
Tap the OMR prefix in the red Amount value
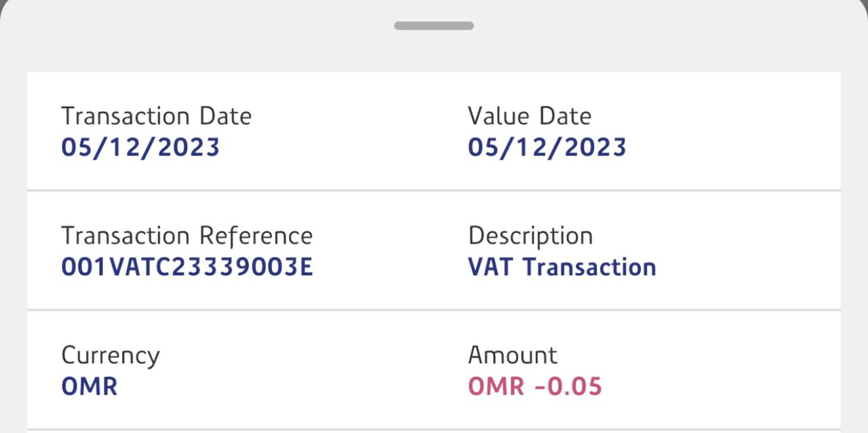496,386
